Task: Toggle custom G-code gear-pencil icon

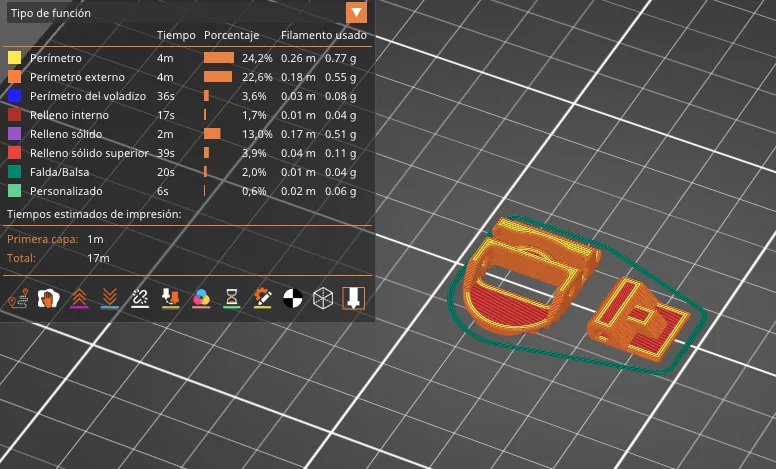Action: click(x=262, y=298)
